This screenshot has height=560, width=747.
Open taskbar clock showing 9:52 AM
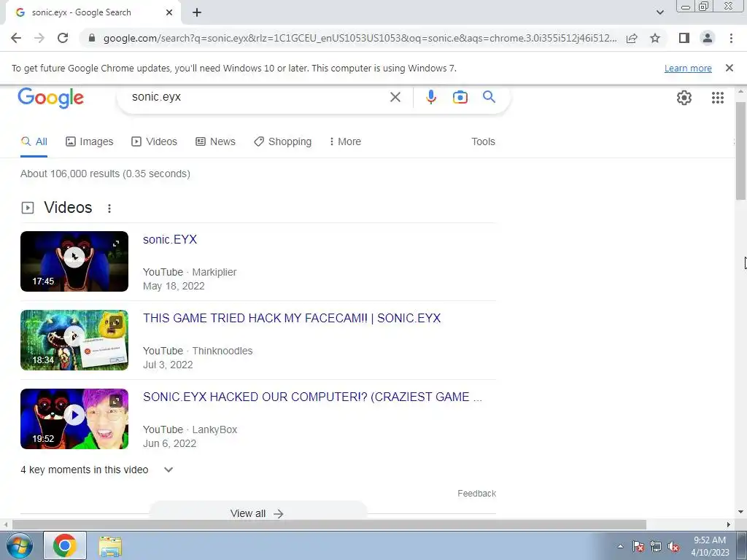[710, 546]
